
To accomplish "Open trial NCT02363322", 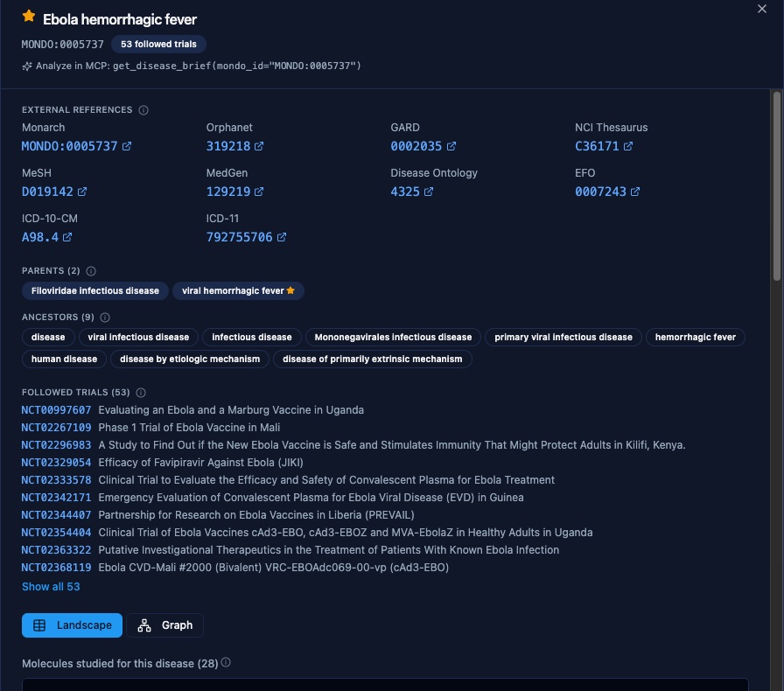I will pyautogui.click(x=56, y=550).
